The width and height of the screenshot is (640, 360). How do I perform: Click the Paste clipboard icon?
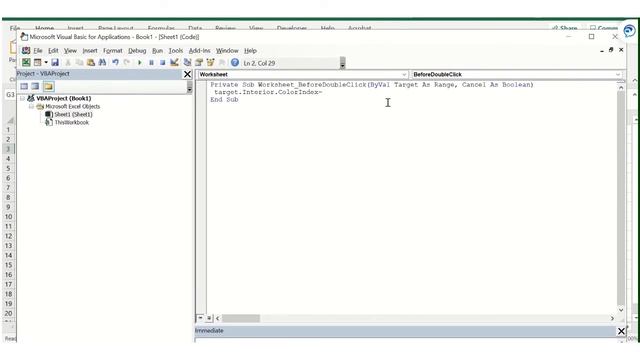91,62
